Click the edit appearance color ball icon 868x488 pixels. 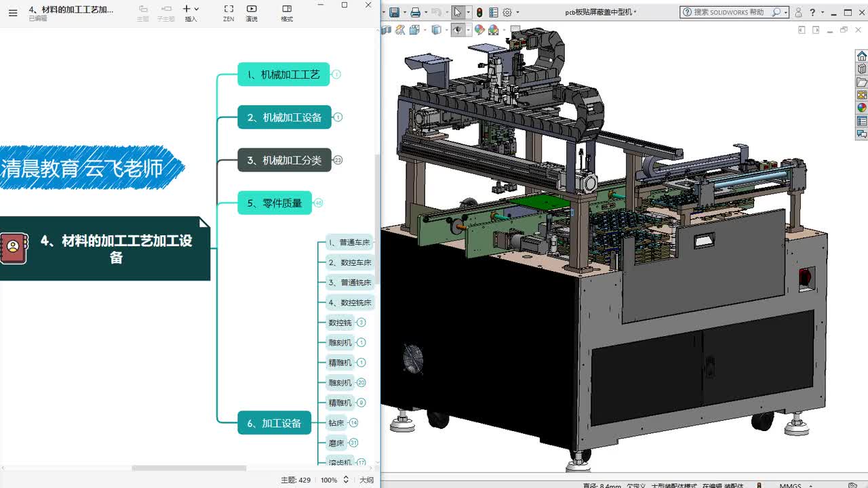(x=479, y=30)
